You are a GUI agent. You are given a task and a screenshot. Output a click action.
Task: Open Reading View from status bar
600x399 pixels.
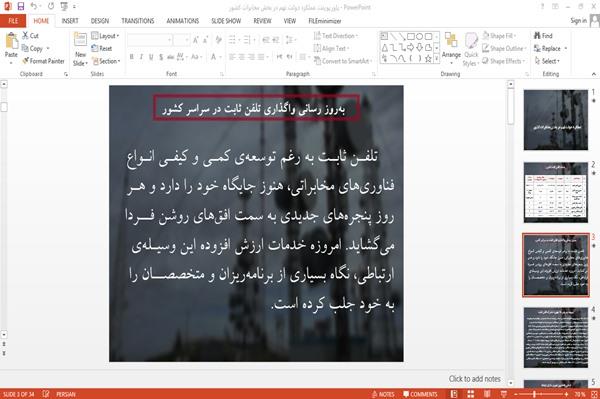(x=487, y=394)
